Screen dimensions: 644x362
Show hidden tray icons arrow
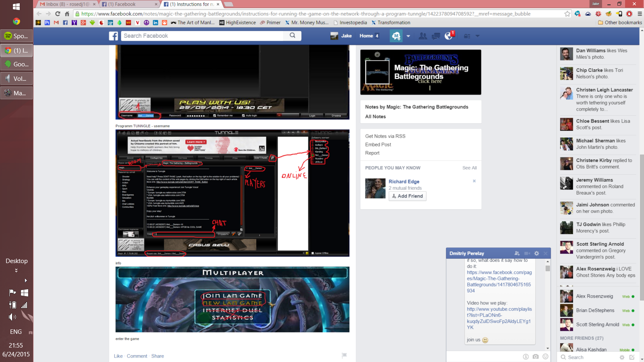(26, 280)
